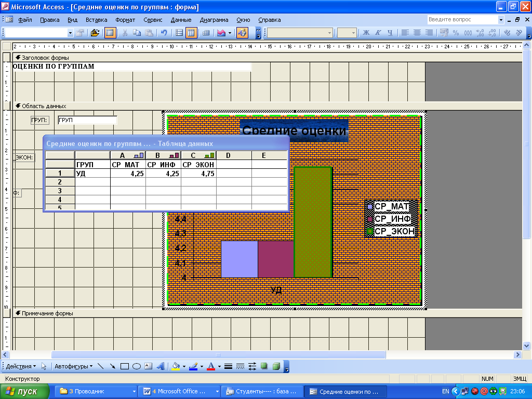The height and width of the screenshot is (399, 532).
Task: Click the Line Style icon
Action: point(228,366)
